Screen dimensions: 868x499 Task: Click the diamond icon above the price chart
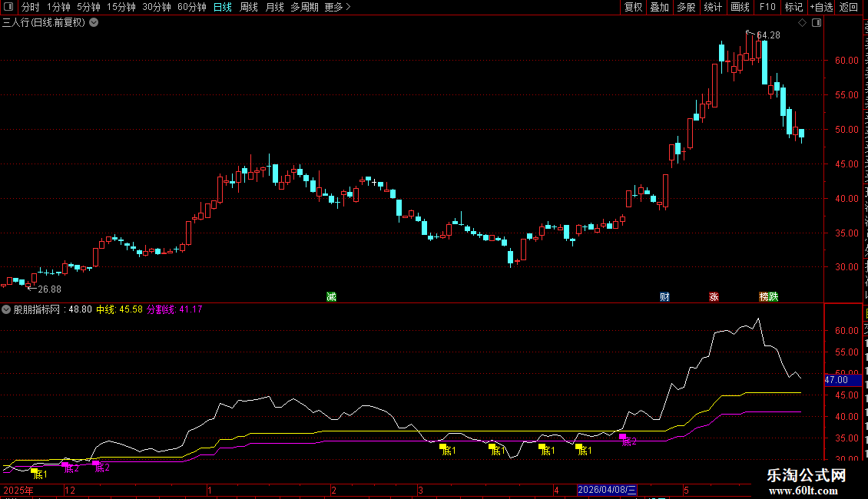tap(802, 23)
